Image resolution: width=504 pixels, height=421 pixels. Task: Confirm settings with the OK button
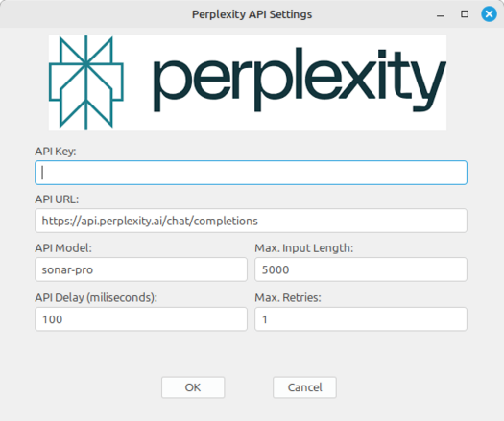pyautogui.click(x=193, y=387)
